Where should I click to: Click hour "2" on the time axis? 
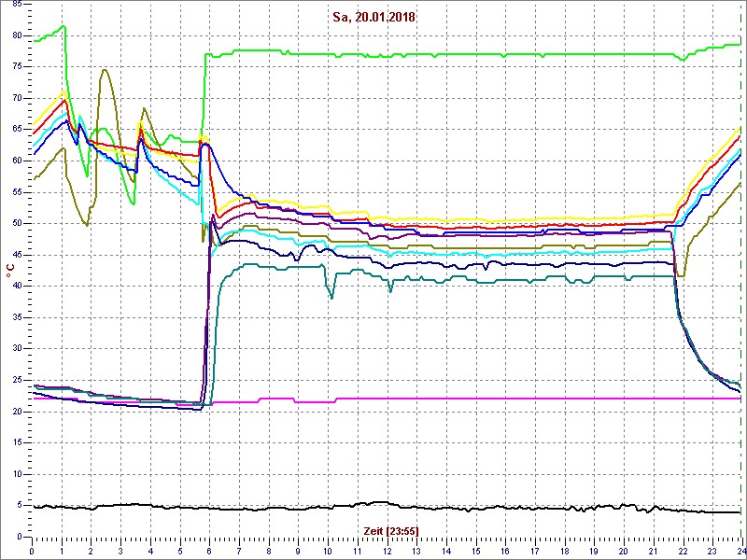[x=91, y=551]
